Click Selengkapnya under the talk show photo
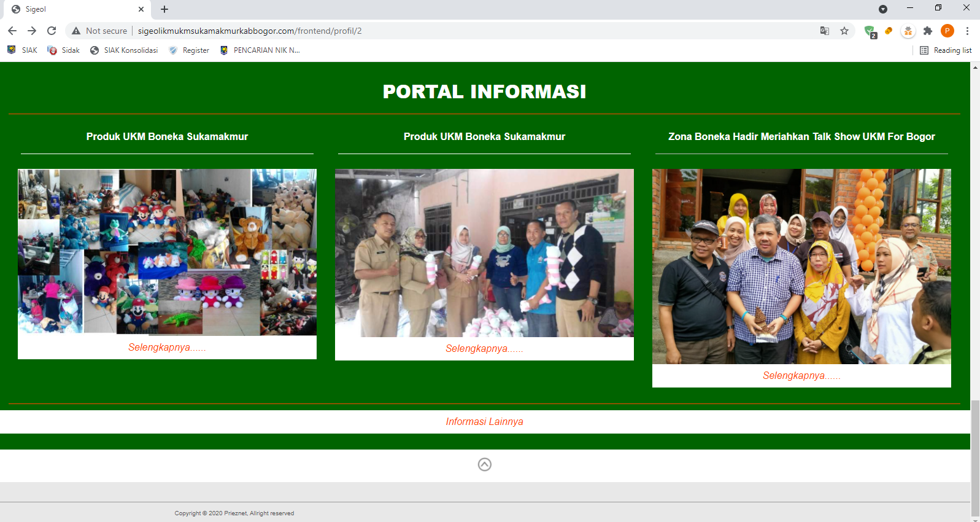This screenshot has width=980, height=522. click(x=801, y=375)
